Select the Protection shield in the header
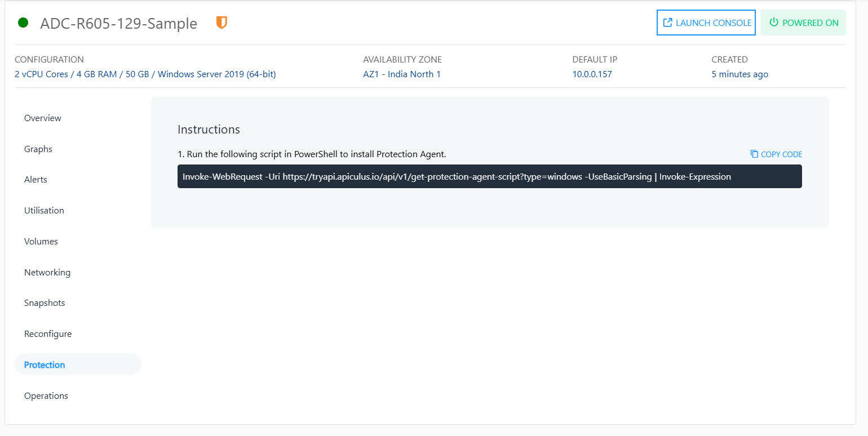The height and width of the screenshot is (436, 868). (x=222, y=23)
